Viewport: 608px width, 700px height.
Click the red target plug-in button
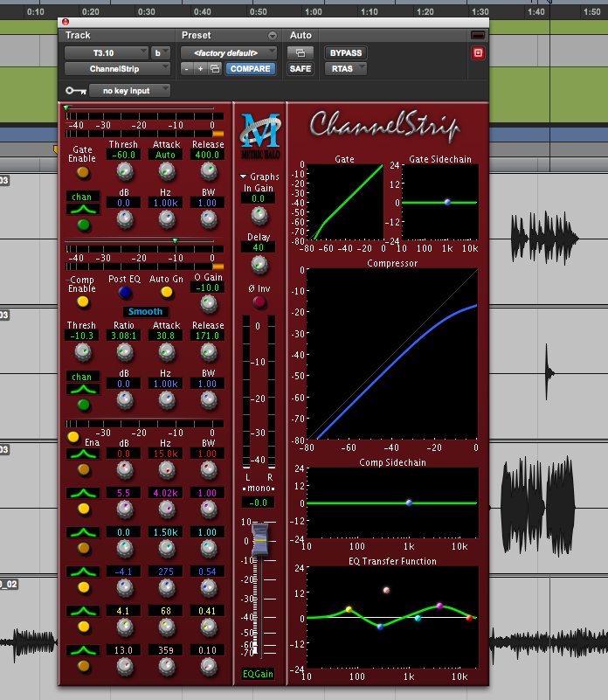[x=478, y=53]
